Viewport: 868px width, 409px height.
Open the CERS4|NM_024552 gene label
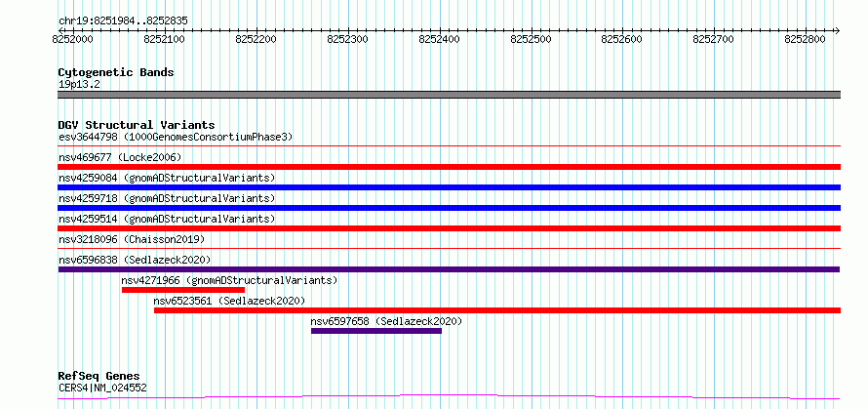102,388
